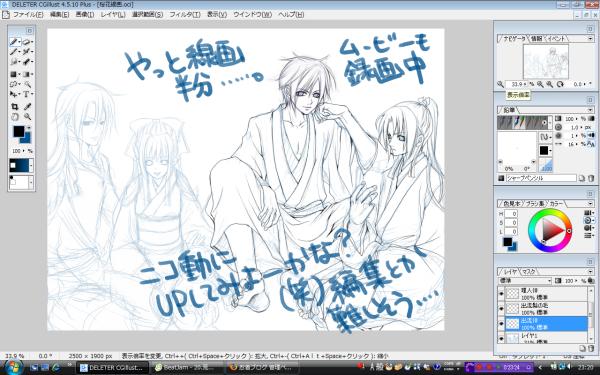This screenshot has width=600, height=375.
Task: Click the slider bars icon at top of the Color panel
Action: tap(588, 213)
